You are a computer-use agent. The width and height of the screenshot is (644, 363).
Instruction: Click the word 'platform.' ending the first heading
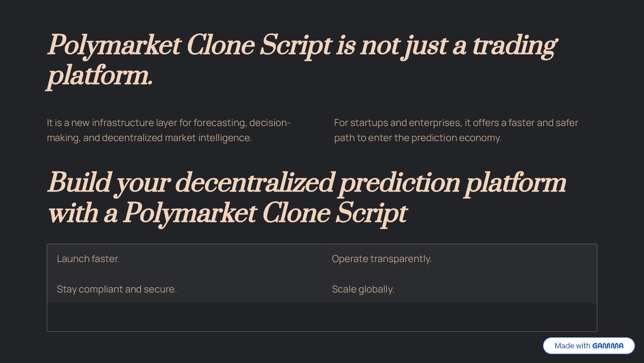(x=100, y=76)
